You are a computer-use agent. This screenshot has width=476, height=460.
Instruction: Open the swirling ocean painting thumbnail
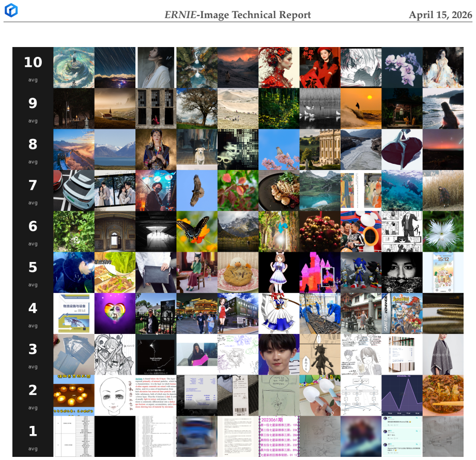(74, 67)
